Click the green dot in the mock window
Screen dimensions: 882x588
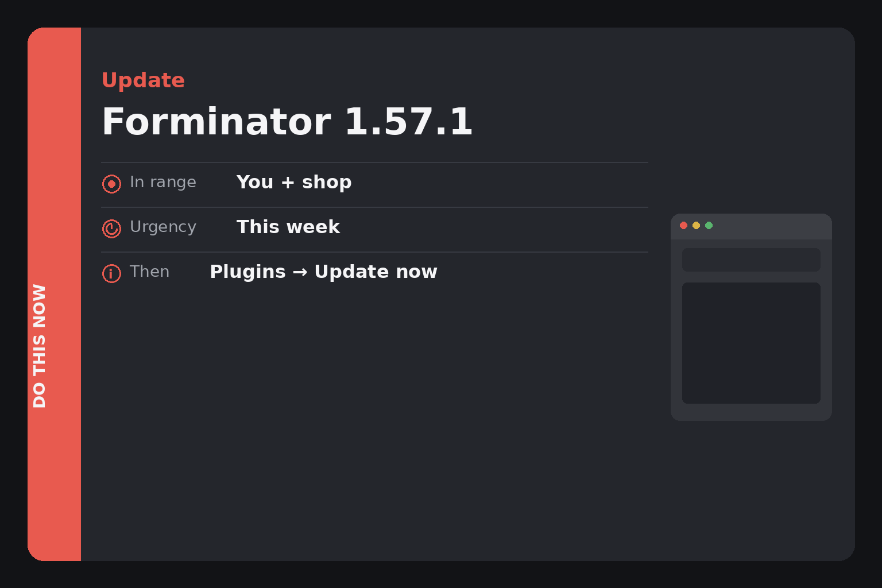tap(709, 225)
